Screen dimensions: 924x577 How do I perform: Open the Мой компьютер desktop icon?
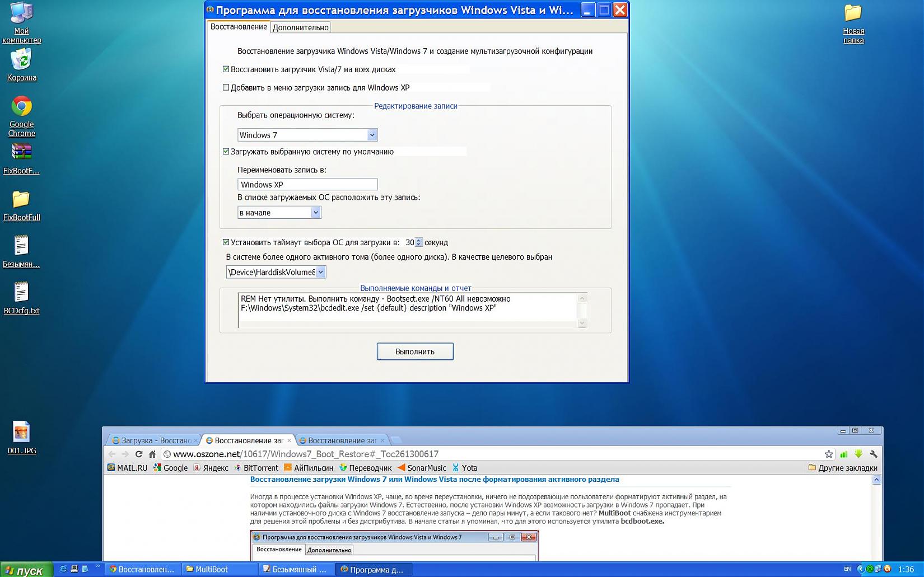pyautogui.click(x=21, y=22)
